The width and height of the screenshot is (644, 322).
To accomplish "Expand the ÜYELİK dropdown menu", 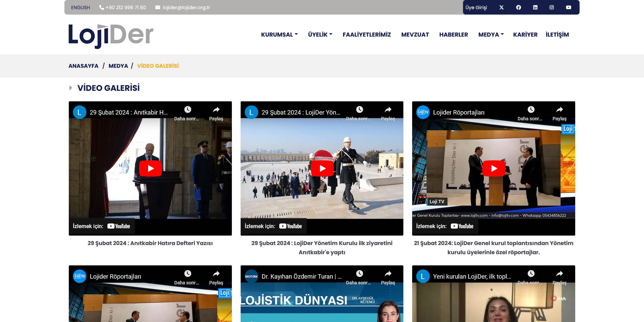I will (320, 35).
